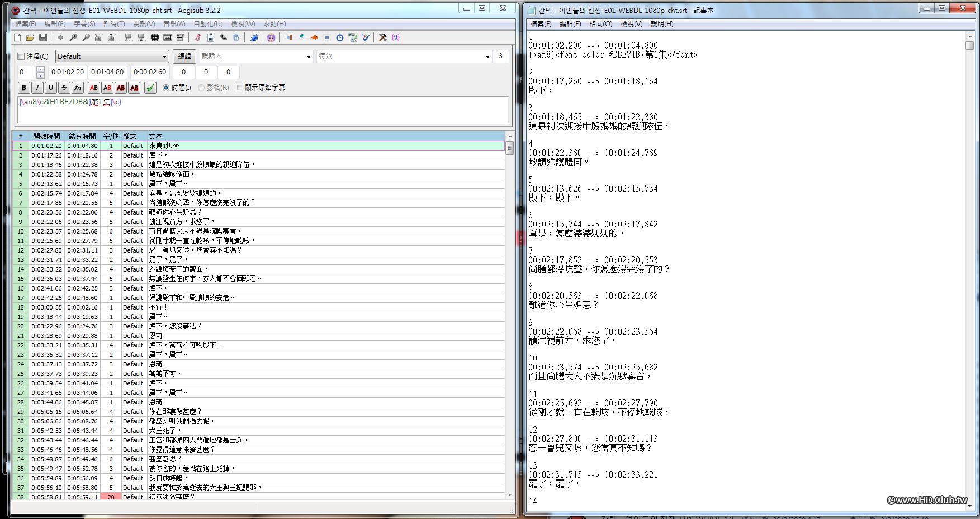Click the New subtitles icon in Aegisub
This screenshot has height=519, width=980.
point(17,37)
